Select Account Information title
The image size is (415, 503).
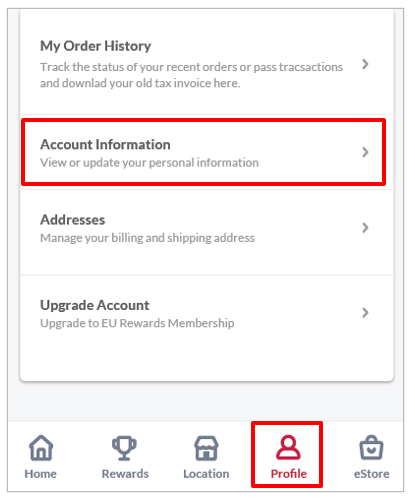[105, 144]
